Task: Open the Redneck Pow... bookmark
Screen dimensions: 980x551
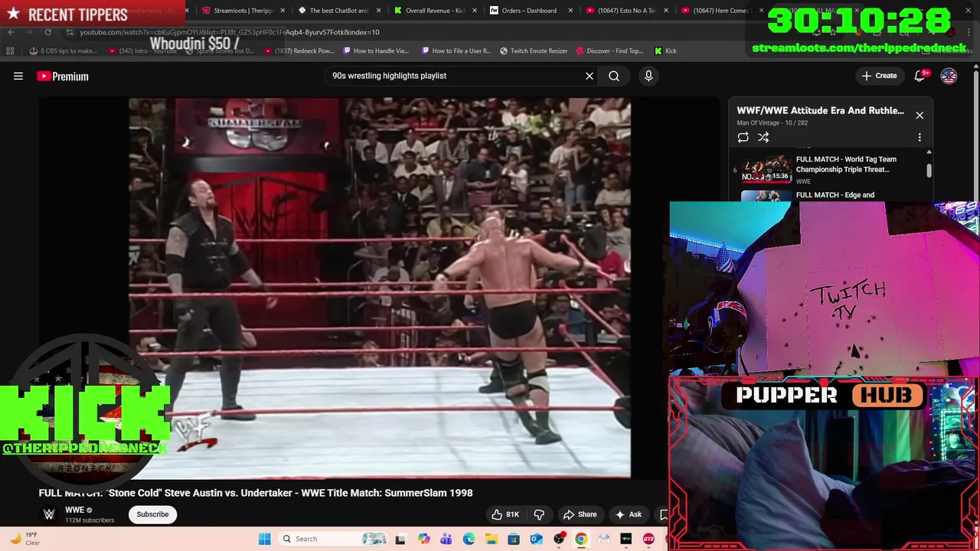Action: click(299, 51)
